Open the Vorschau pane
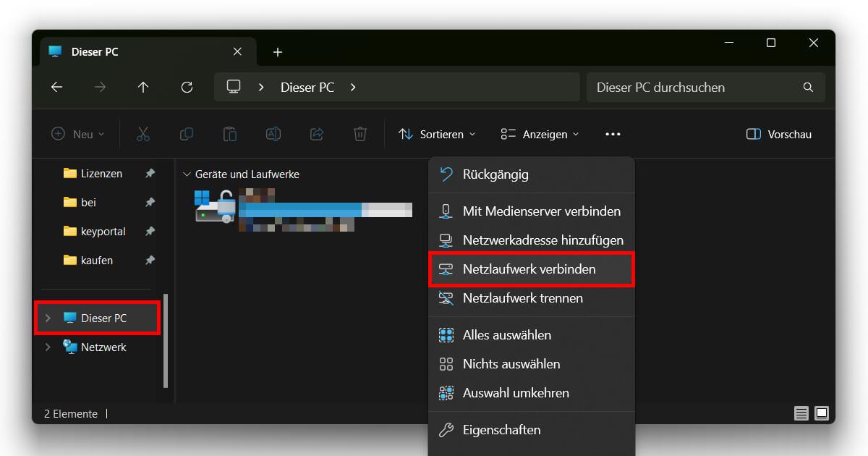This screenshot has width=868, height=456. 778,133
